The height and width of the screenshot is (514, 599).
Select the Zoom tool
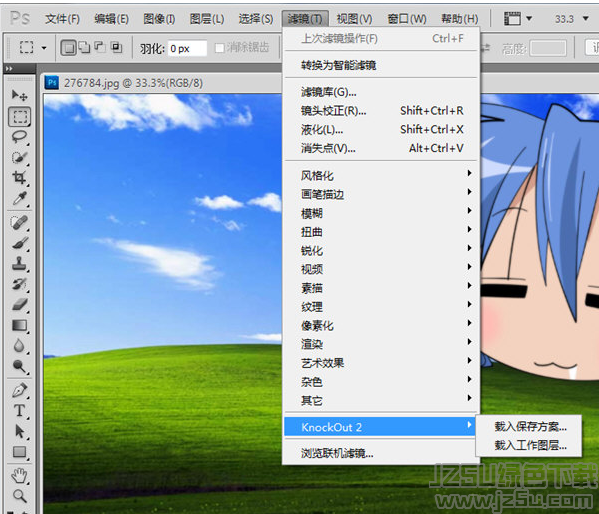coord(19,496)
